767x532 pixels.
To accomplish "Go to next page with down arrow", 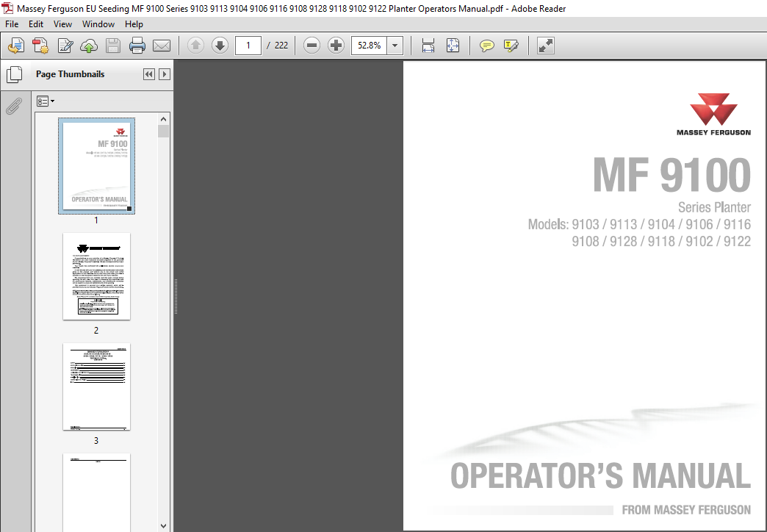I will [x=220, y=46].
